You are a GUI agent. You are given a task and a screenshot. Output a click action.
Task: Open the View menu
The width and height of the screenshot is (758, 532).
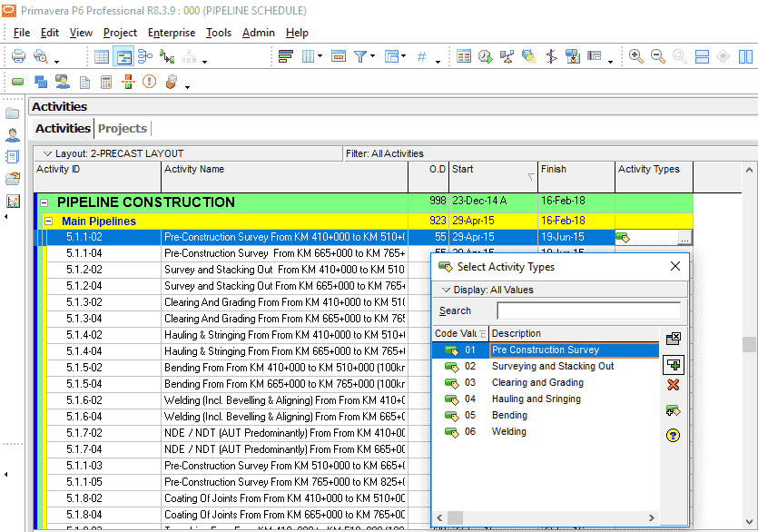tap(81, 33)
